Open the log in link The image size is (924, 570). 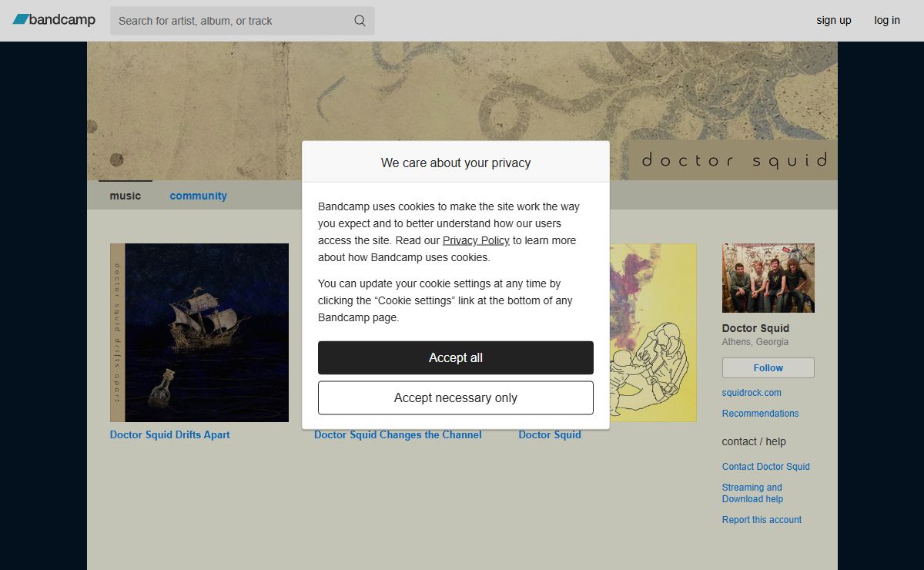[x=887, y=20]
